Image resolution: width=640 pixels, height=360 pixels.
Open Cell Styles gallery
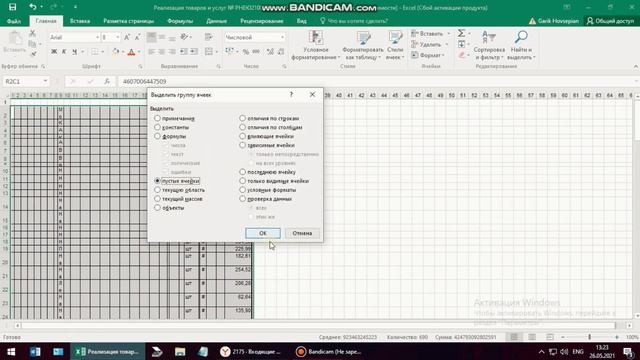point(395,45)
